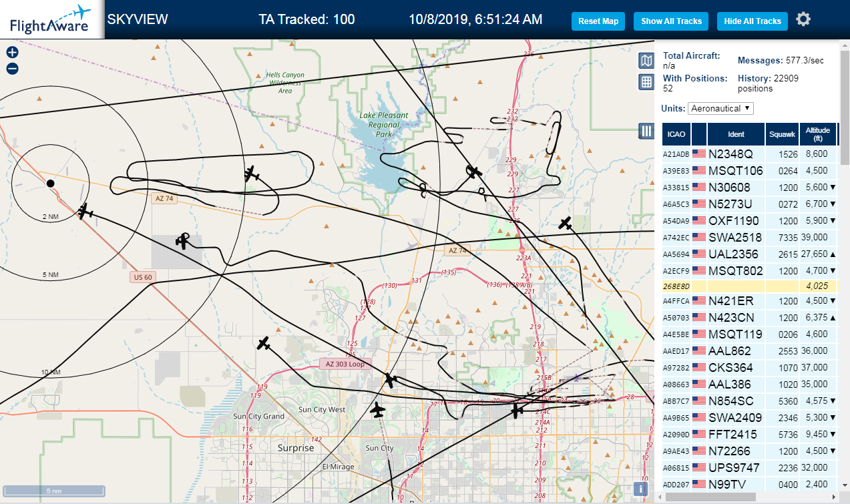Click the US flag in the AAL862 row
850x504 pixels.
pyautogui.click(x=699, y=350)
